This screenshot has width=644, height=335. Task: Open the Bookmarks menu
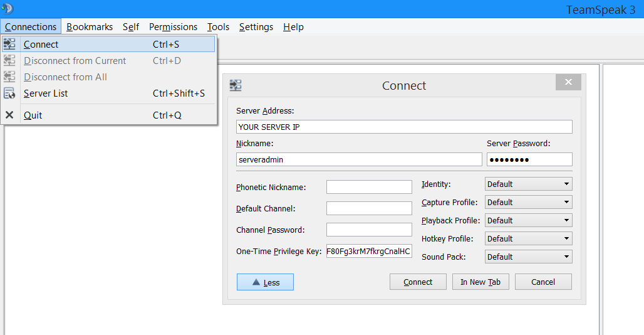click(x=90, y=27)
